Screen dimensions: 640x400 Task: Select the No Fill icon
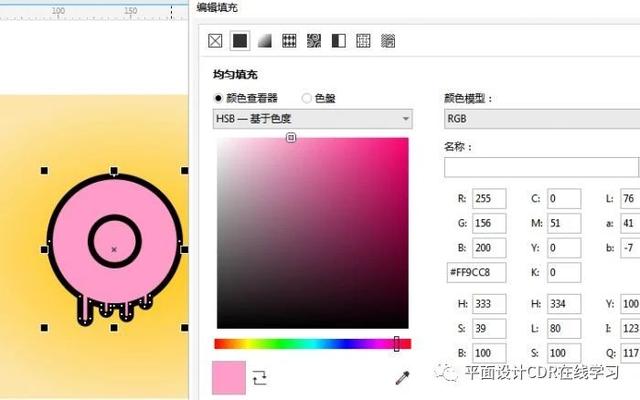215,41
